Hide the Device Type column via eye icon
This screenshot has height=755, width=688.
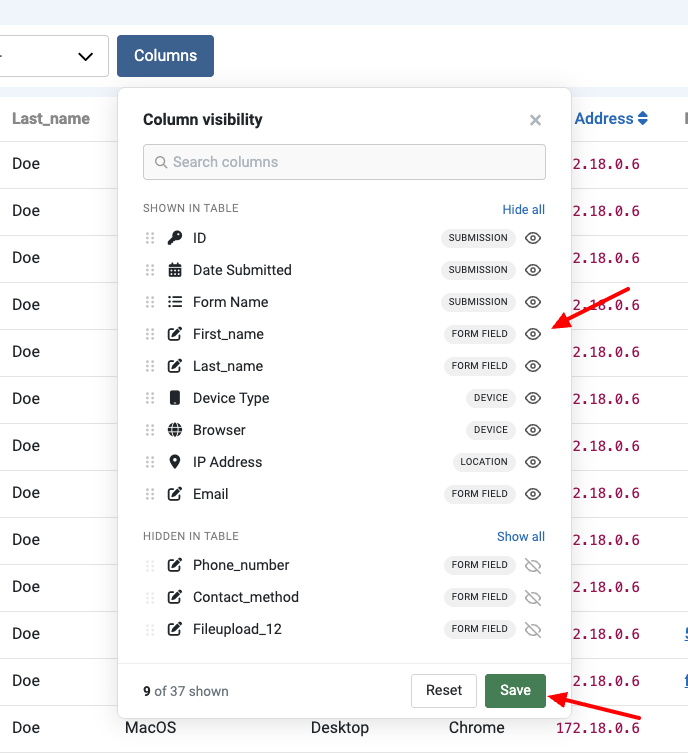[533, 398]
